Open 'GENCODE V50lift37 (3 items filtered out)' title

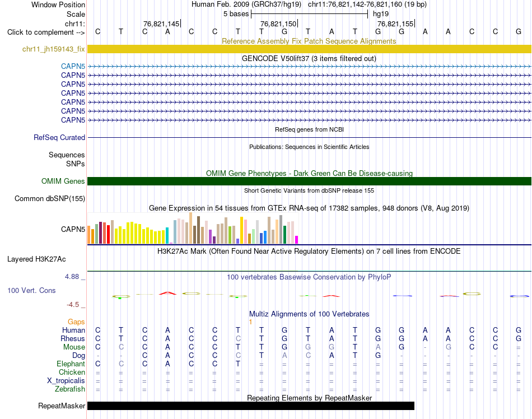coord(309,59)
